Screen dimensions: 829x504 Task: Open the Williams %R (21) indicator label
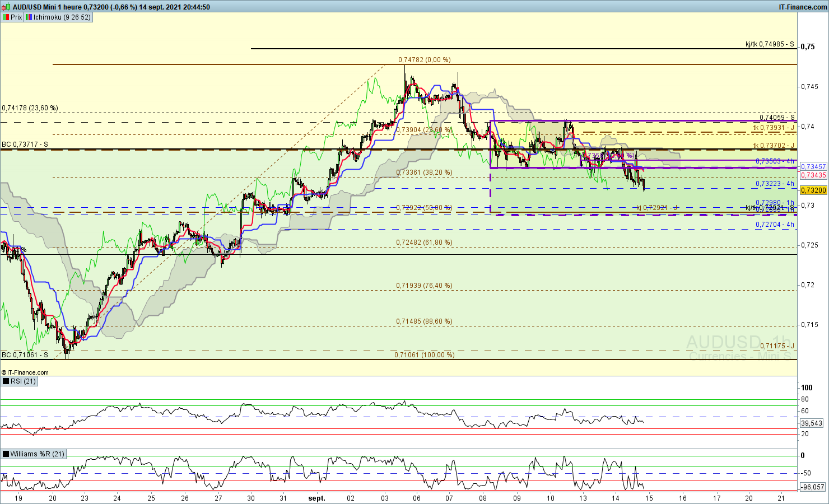point(38,454)
